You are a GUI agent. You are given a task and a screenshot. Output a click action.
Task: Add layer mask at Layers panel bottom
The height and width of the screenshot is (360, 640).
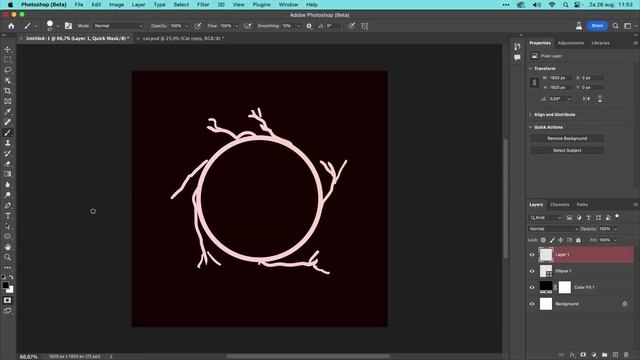tap(583, 355)
